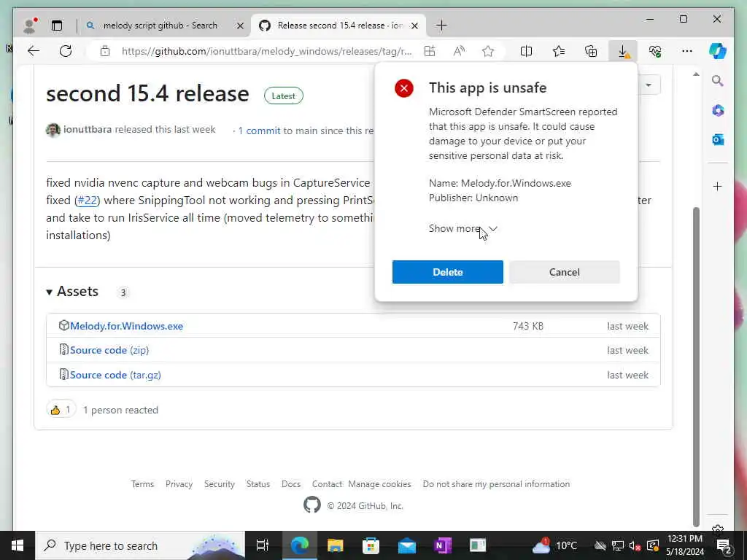Open Microsoft Store from taskbar
Image resolution: width=747 pixels, height=560 pixels.
(371, 545)
